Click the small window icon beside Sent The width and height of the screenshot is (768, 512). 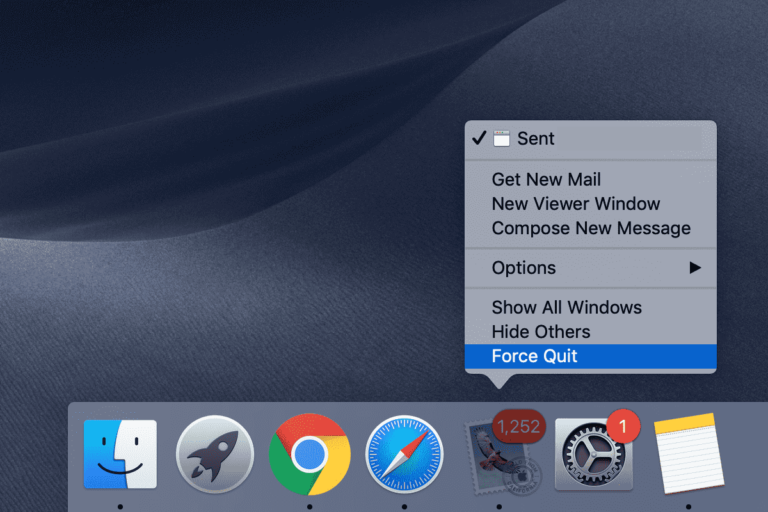tap(502, 139)
